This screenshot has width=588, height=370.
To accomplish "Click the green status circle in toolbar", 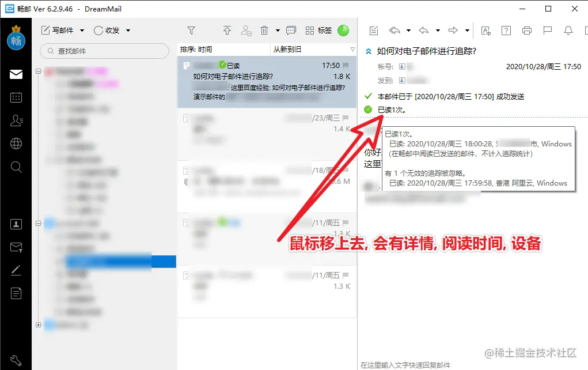I will coord(343,31).
